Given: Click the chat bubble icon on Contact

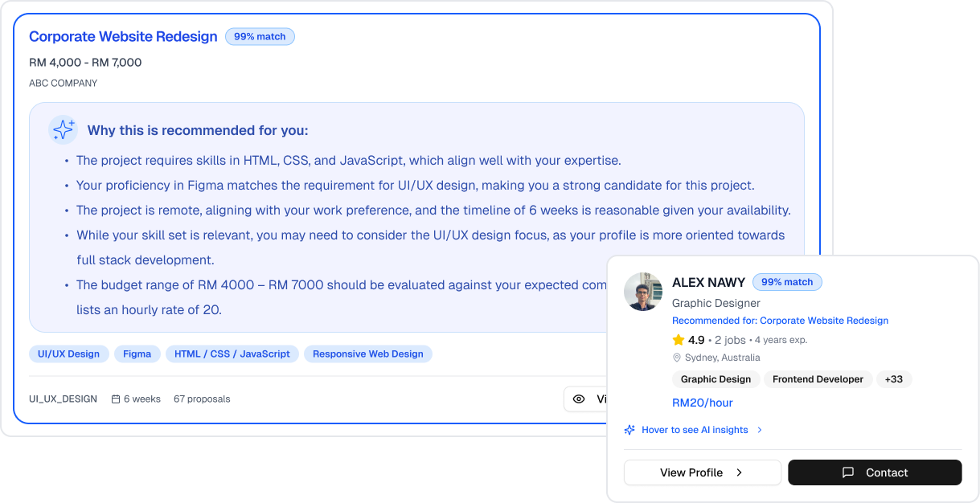Looking at the screenshot, I should click(x=847, y=472).
